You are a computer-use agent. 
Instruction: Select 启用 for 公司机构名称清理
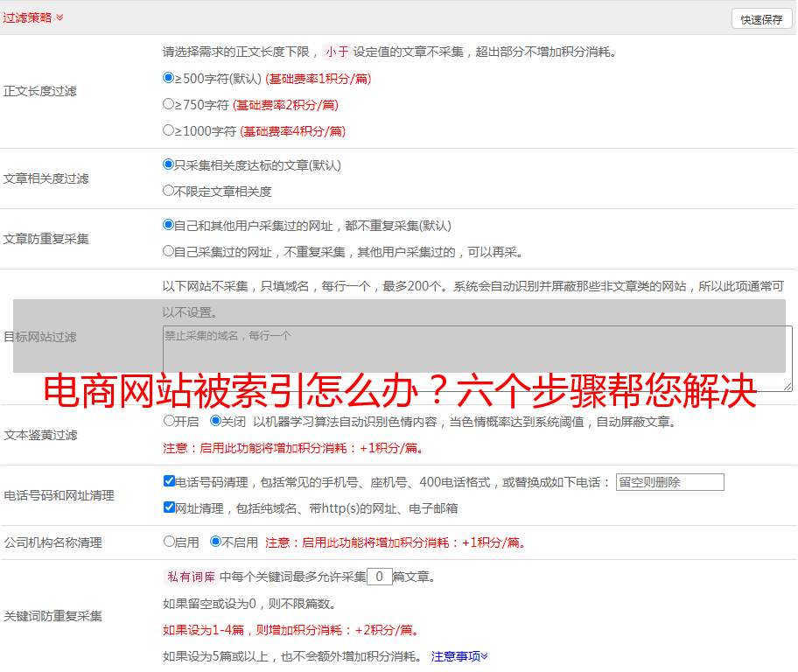click(x=169, y=541)
